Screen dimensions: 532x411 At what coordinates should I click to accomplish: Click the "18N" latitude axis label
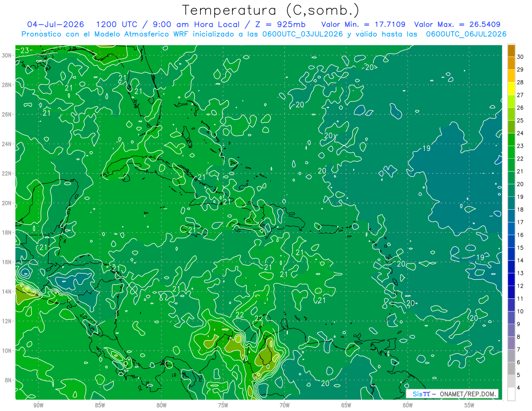8,232
